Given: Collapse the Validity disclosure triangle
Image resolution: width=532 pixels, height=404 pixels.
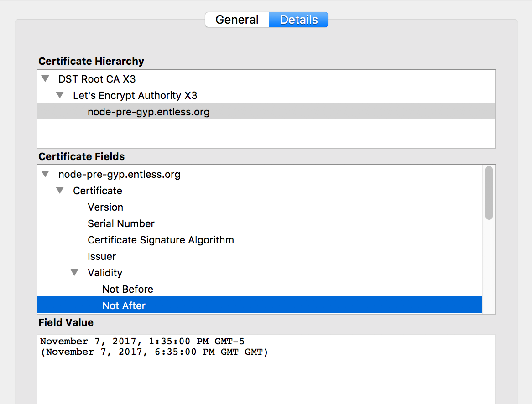Looking at the screenshot, I should pos(74,272).
